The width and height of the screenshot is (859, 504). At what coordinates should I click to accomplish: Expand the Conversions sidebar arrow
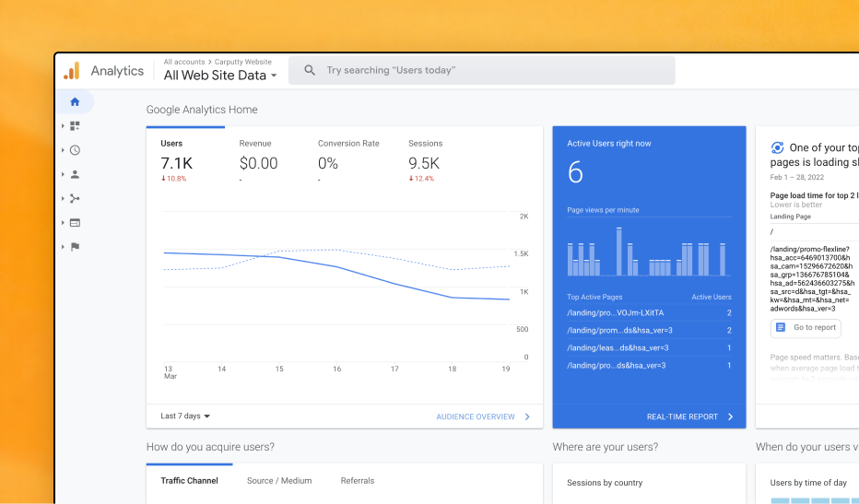point(63,247)
